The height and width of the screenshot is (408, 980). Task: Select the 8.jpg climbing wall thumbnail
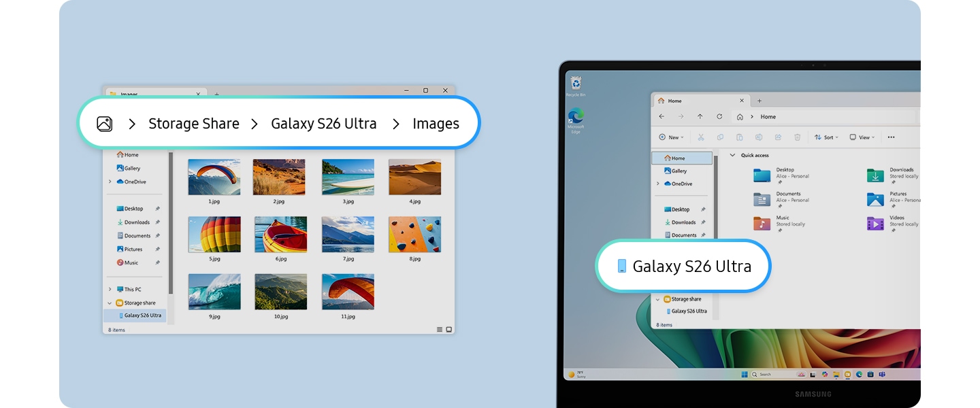point(414,235)
